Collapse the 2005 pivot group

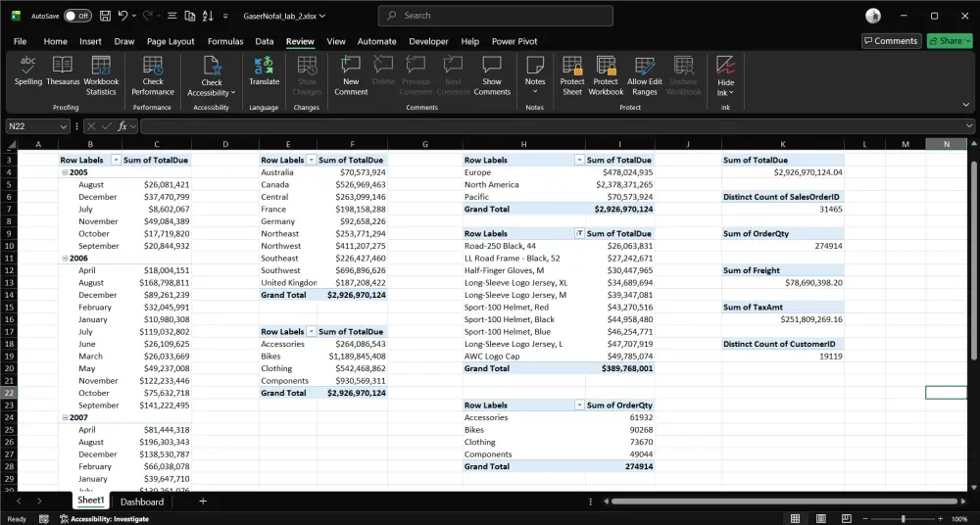64,172
